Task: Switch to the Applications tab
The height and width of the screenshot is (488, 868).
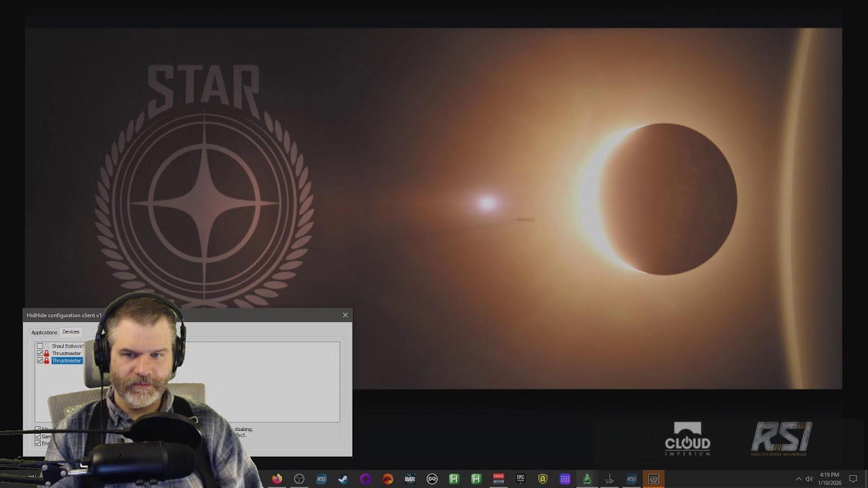Action: coord(44,332)
